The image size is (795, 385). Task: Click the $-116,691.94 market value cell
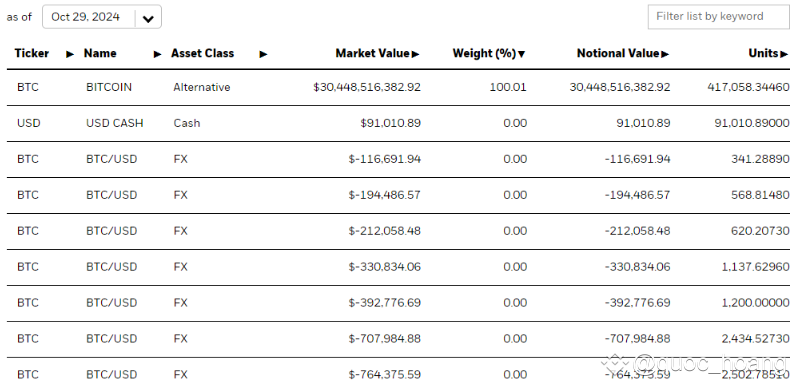385,159
